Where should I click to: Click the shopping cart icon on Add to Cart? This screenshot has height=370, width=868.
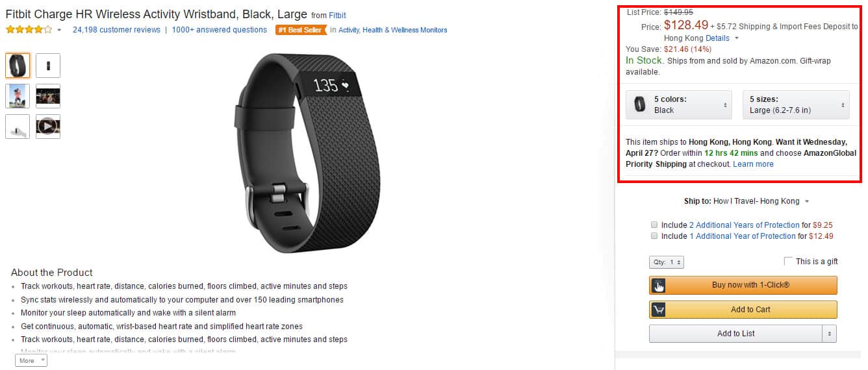pyautogui.click(x=659, y=310)
